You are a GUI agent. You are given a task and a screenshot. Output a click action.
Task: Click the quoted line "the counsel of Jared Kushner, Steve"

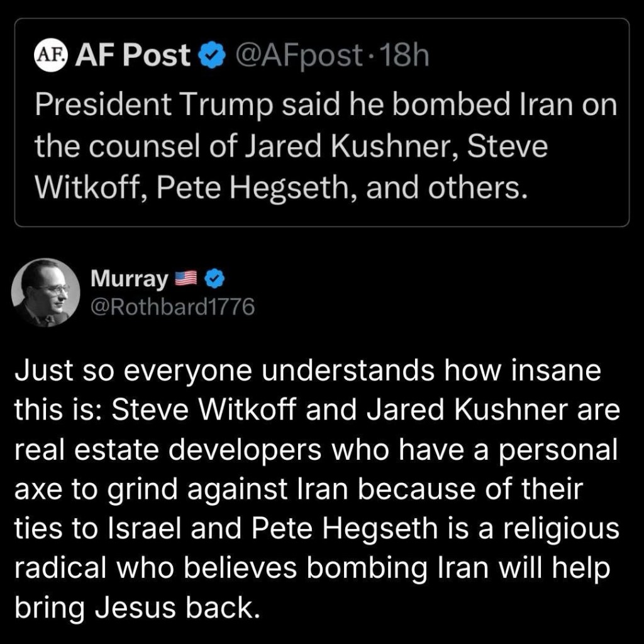pyautogui.click(x=291, y=145)
